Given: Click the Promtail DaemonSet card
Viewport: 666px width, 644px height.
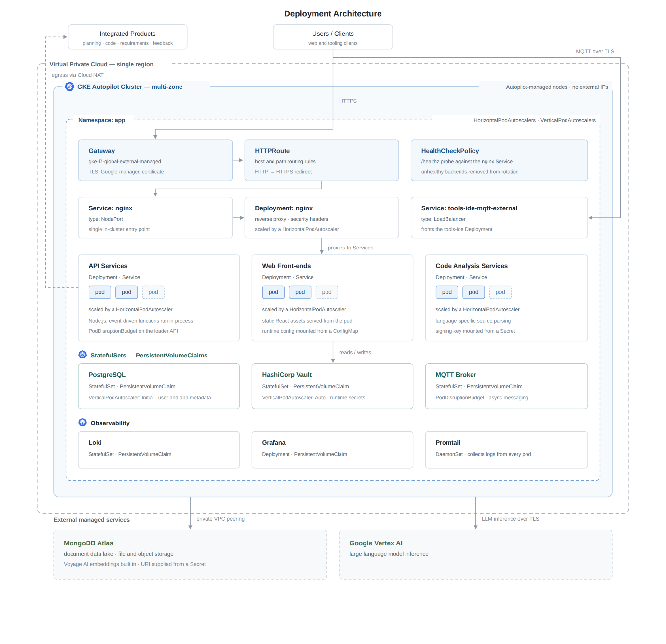Looking at the screenshot, I should click(506, 449).
